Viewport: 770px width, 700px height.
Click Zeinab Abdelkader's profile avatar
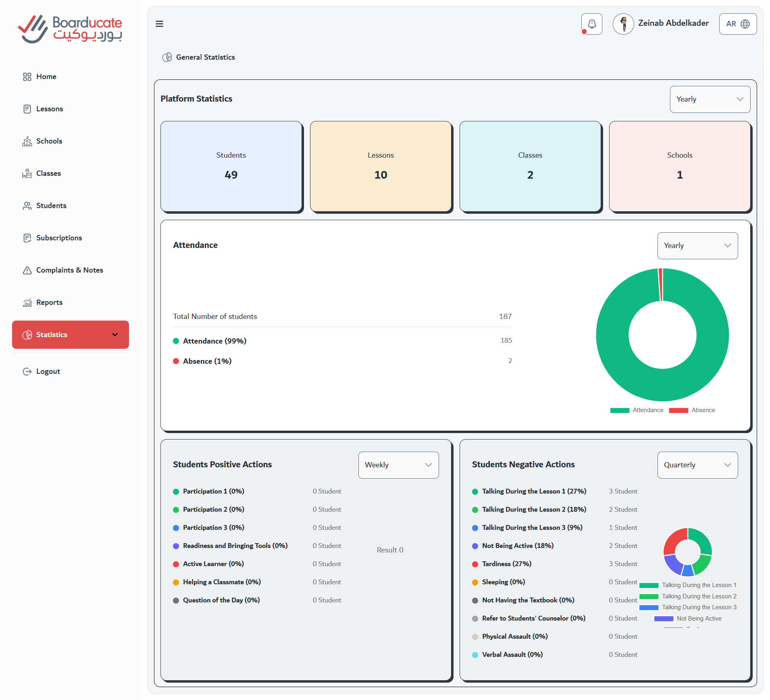click(x=623, y=24)
